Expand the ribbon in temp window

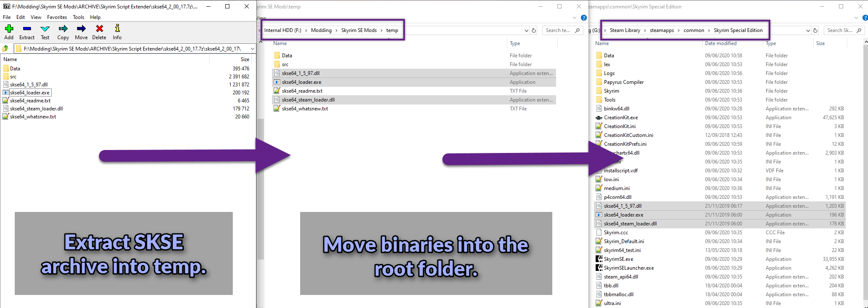coord(575,18)
